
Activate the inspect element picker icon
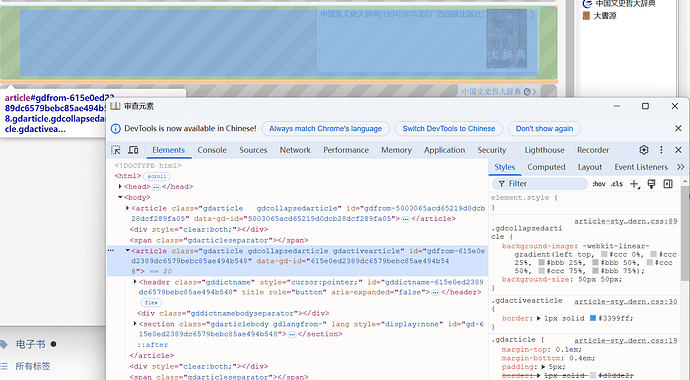[116, 150]
